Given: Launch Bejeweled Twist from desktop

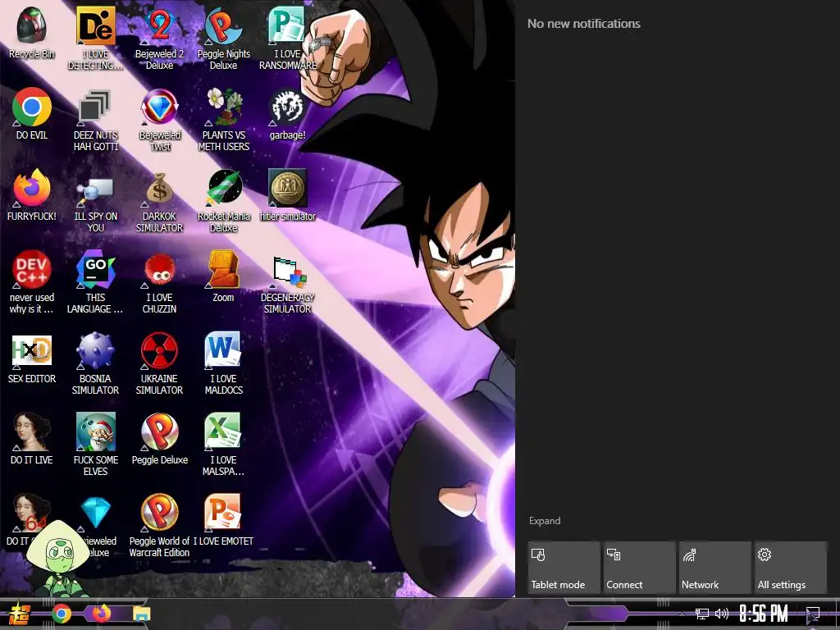Looking at the screenshot, I should (x=159, y=119).
